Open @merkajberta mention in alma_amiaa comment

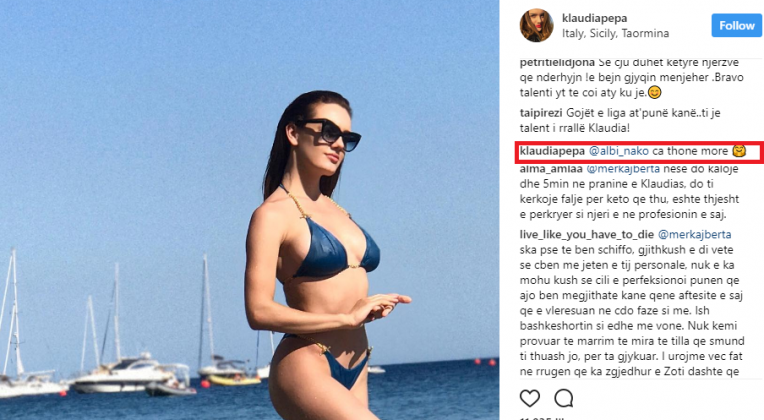pos(623,169)
